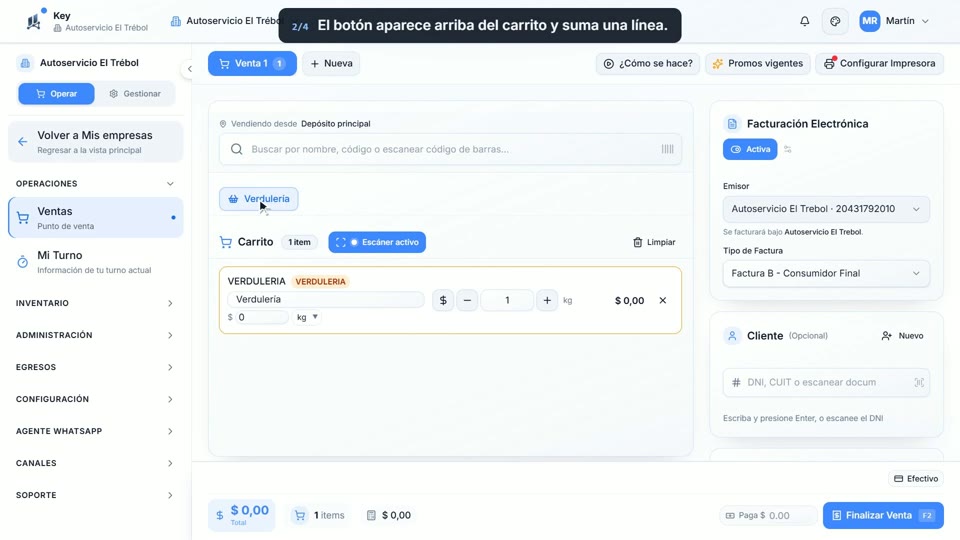Remove the Verduleria cart line
Image resolution: width=960 pixels, height=540 pixels.
662,301
